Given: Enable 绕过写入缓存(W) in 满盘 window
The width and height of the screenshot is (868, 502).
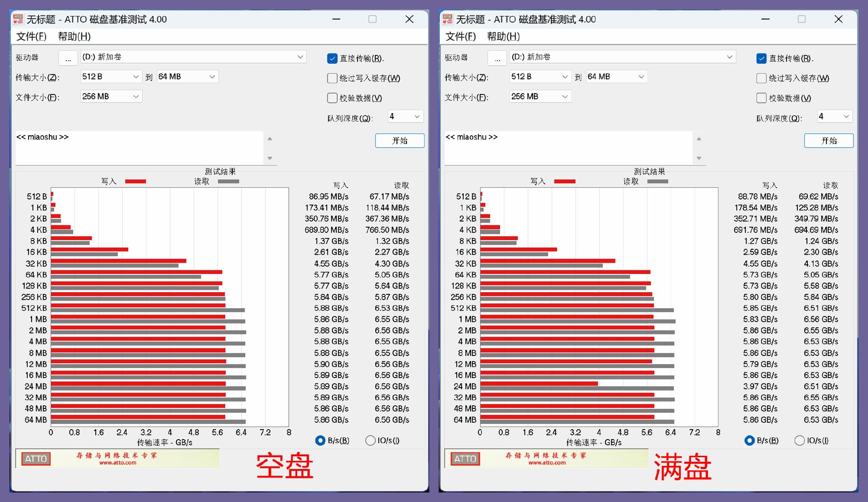Looking at the screenshot, I should (x=761, y=78).
